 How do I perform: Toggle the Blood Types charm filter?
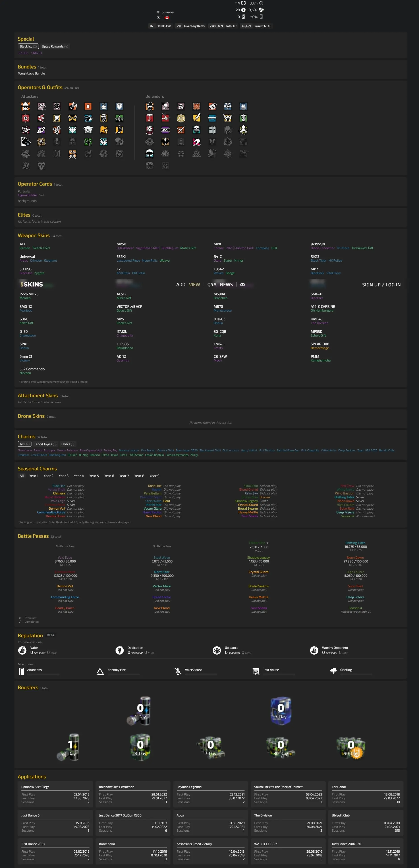click(45, 444)
